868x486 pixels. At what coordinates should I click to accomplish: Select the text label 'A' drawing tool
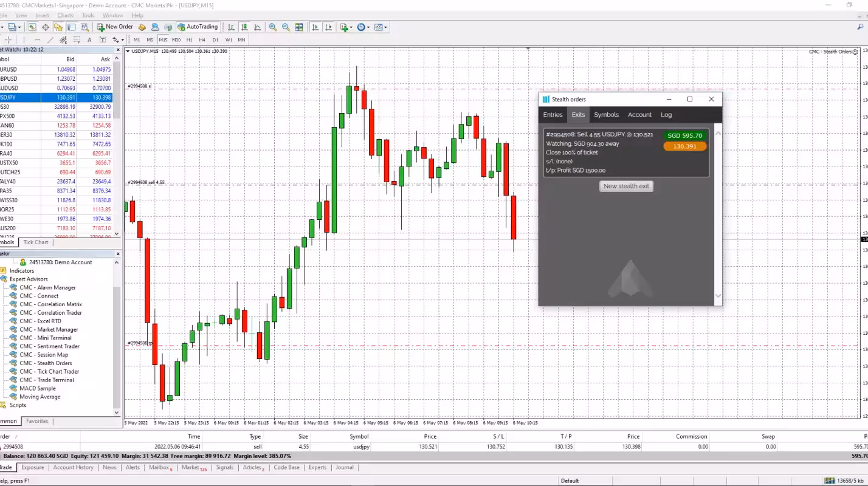[89, 40]
